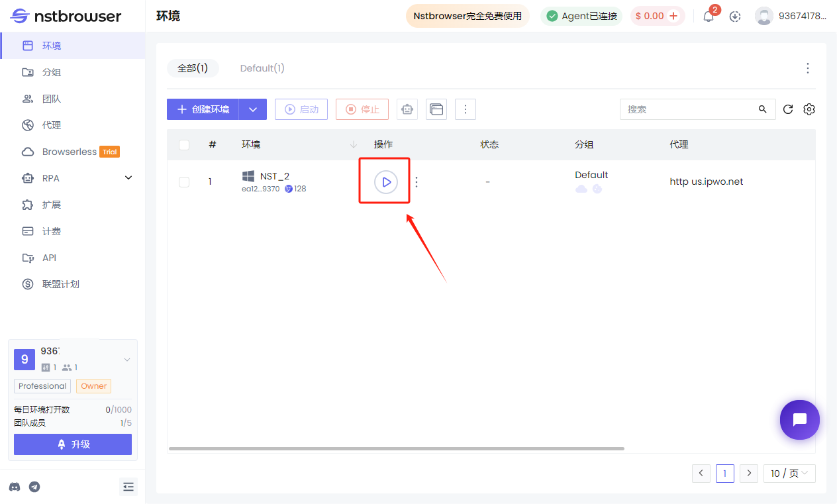Open more actions menu for NST_2 row
Image resolution: width=837 pixels, height=504 pixels.
(x=417, y=181)
